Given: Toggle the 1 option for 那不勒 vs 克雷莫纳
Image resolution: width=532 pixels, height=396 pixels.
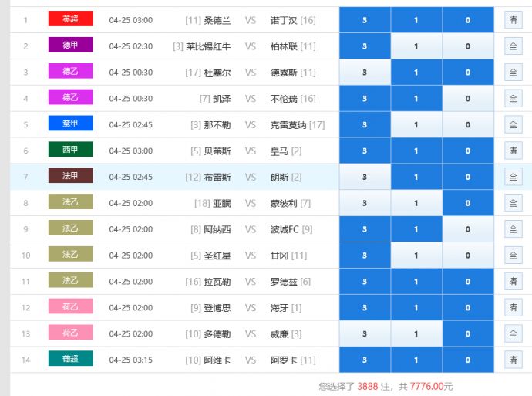Looking at the screenshot, I should (x=416, y=125).
